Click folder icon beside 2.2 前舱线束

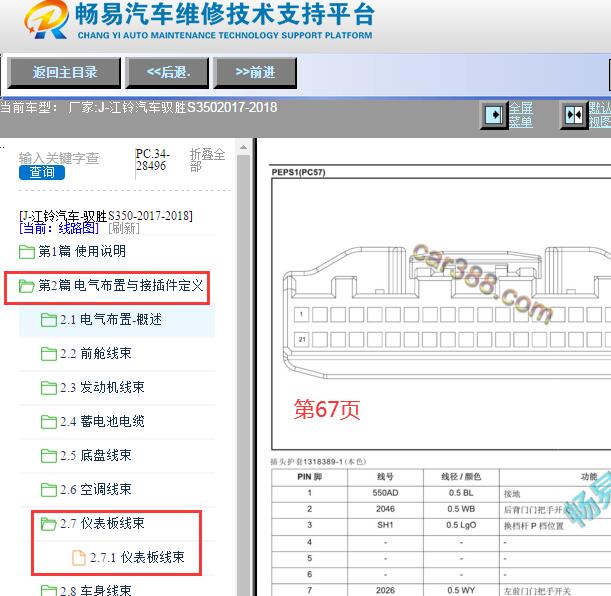pos(49,354)
